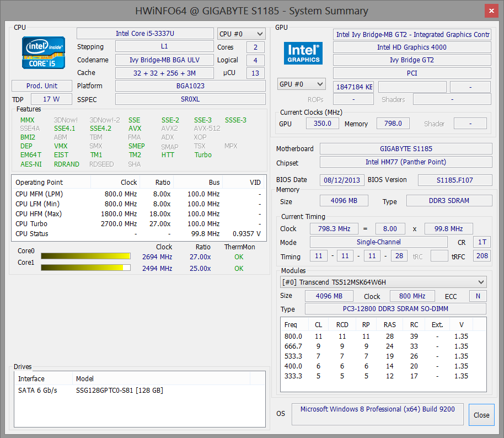Click the Interface column header in Drives
This screenshot has height=438, width=504.
[44, 378]
